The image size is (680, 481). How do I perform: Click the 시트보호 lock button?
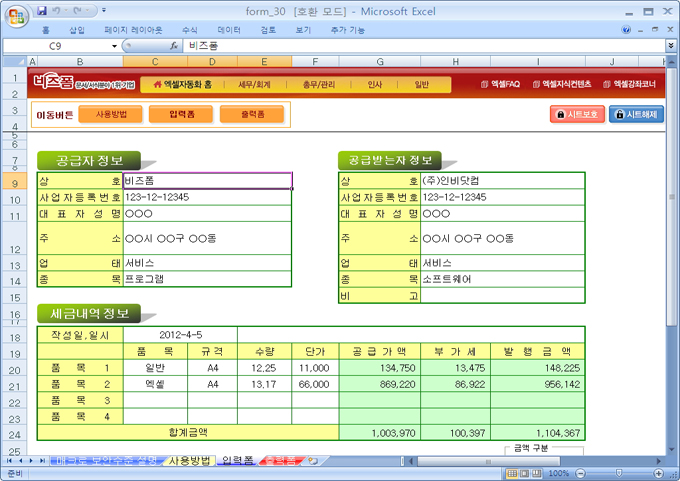(576, 115)
